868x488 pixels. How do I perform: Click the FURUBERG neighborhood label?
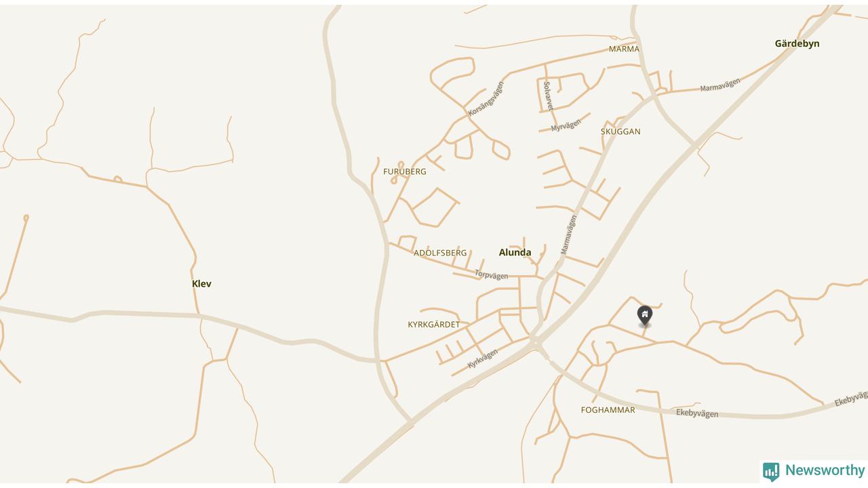[405, 171]
